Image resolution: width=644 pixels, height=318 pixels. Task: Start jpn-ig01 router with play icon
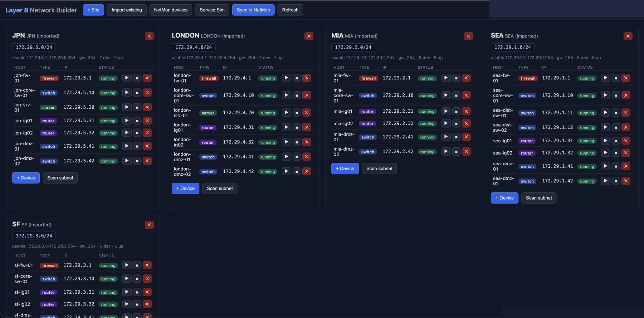(x=127, y=121)
